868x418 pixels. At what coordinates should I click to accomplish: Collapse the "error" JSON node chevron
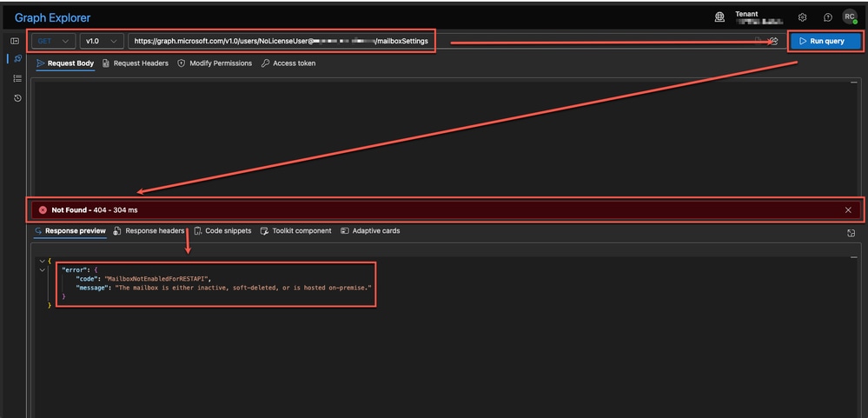[x=42, y=269]
